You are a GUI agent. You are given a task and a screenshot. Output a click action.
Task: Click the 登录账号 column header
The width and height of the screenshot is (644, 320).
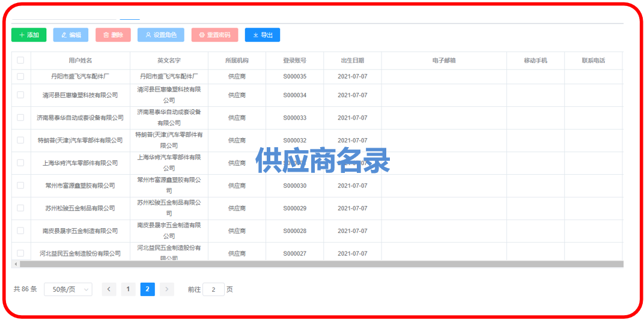click(294, 61)
